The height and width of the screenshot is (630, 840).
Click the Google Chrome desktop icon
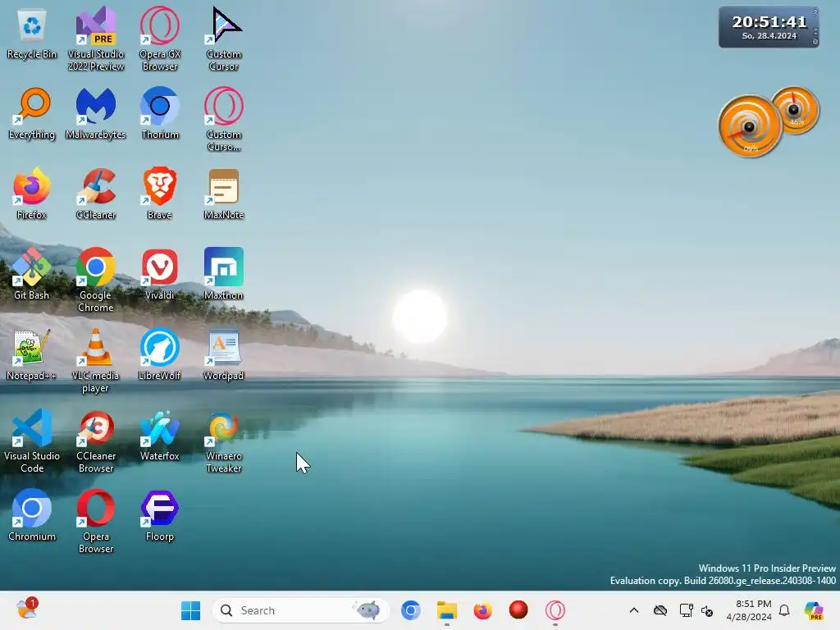coord(96,281)
